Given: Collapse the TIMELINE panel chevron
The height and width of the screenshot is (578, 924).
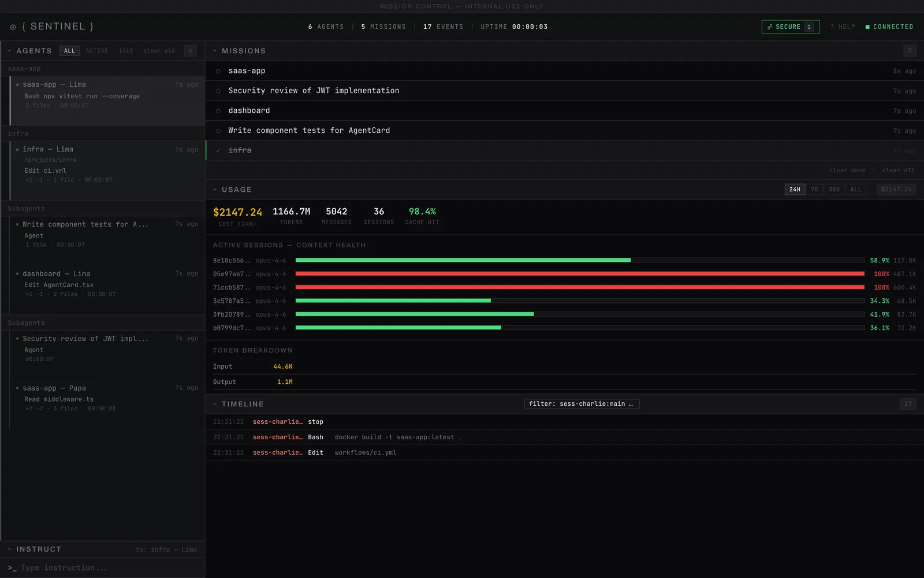Looking at the screenshot, I should [215, 404].
